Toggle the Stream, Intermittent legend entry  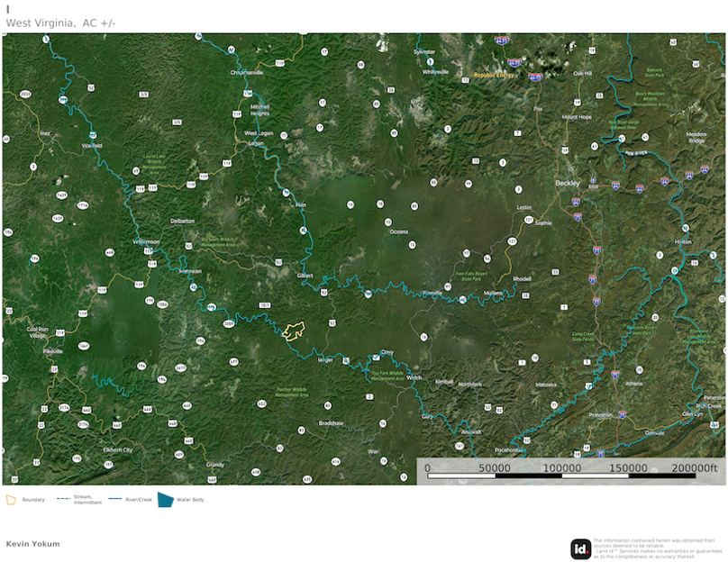coord(86,499)
